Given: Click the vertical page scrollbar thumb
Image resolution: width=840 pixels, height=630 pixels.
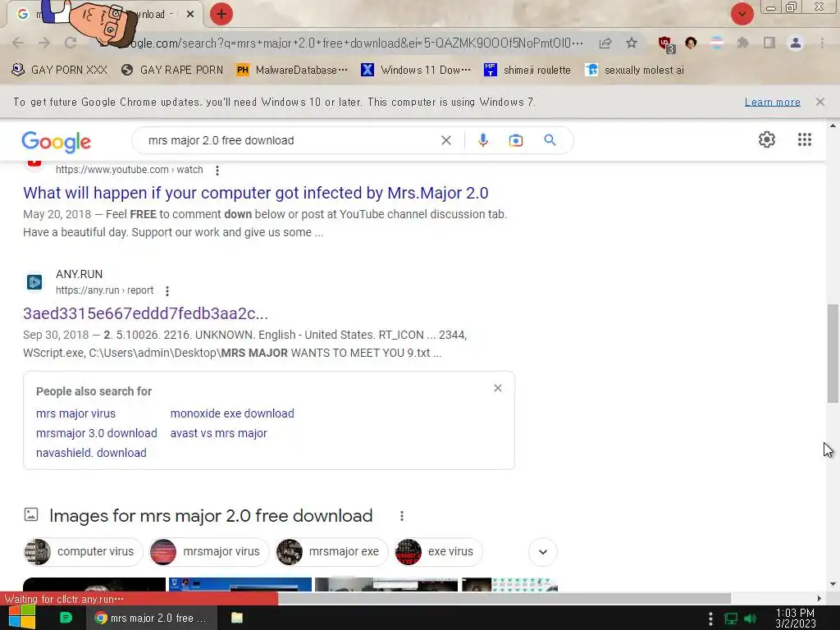Looking at the screenshot, I should [x=833, y=354].
